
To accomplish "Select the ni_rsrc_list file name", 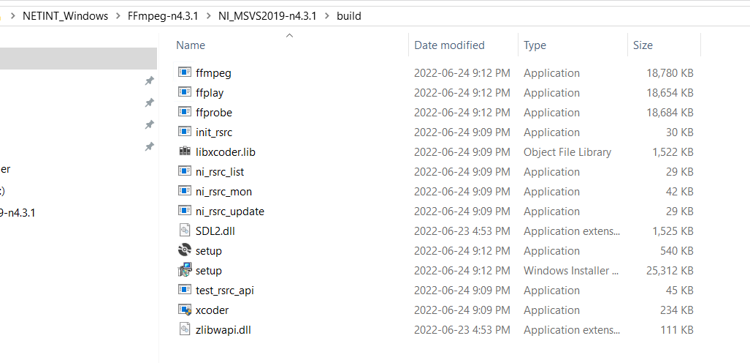I will tap(220, 172).
